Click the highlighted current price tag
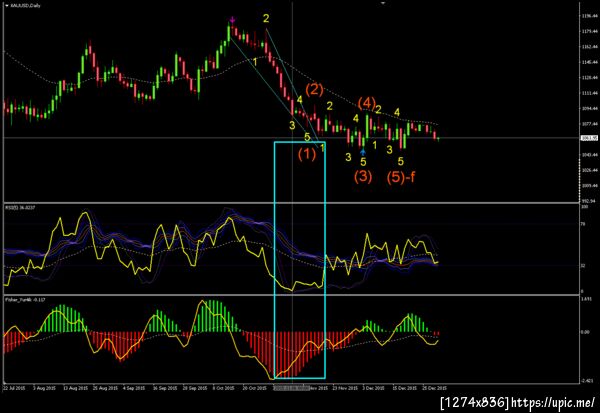This screenshot has width=600, height=413. point(589,138)
